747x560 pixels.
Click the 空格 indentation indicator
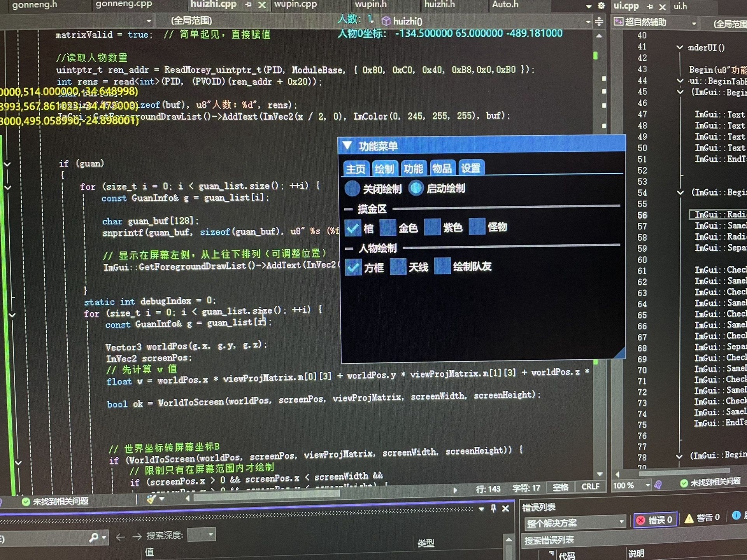(x=561, y=487)
